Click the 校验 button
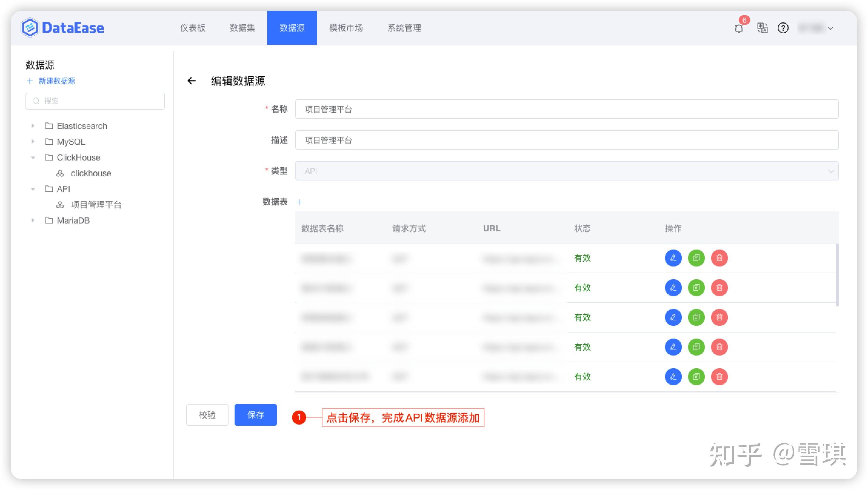This screenshot has width=868, height=490. click(207, 415)
